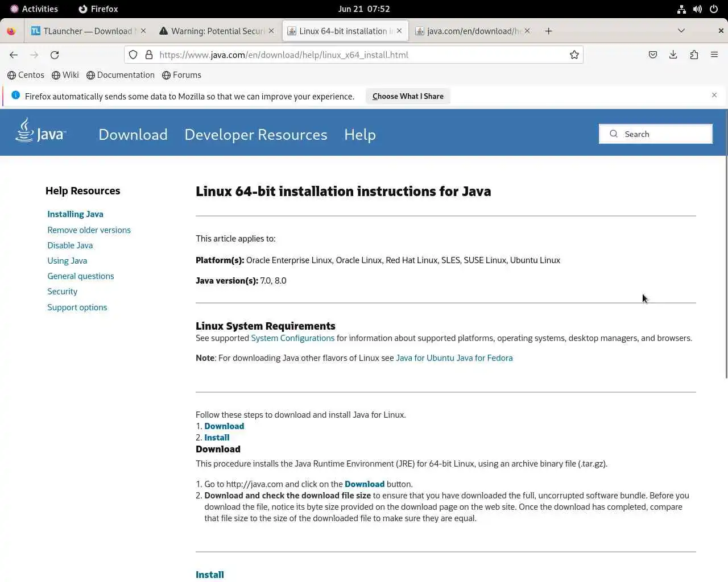Open the System Configurations link

pyautogui.click(x=293, y=338)
